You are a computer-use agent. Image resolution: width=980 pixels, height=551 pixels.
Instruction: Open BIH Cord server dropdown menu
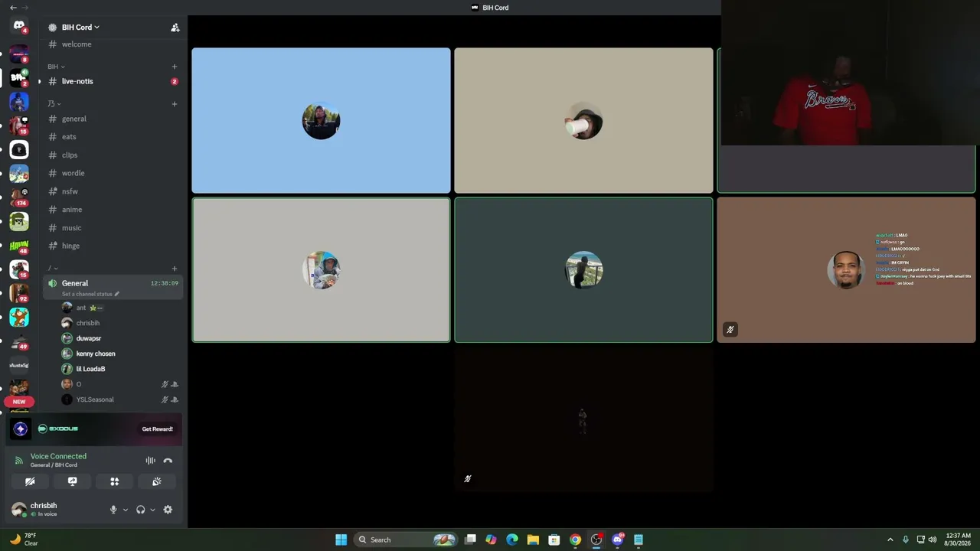[x=80, y=28]
